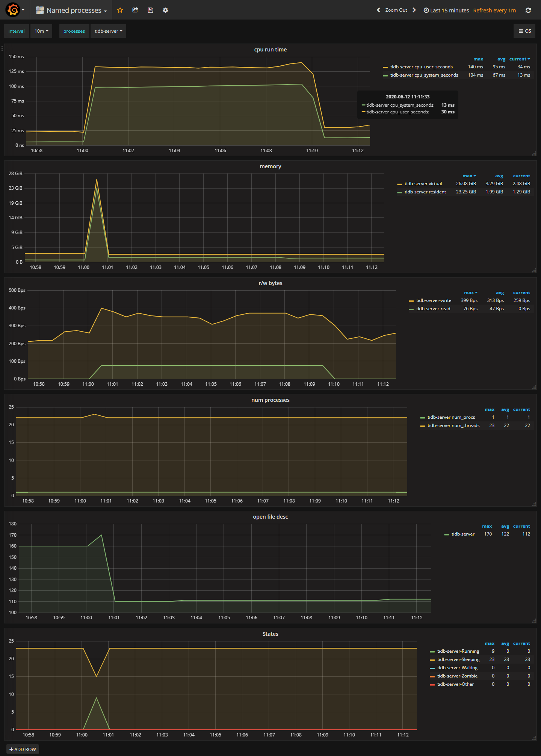Open the memory panel title menu
Viewport: 541px width, 756px height.
click(270, 166)
